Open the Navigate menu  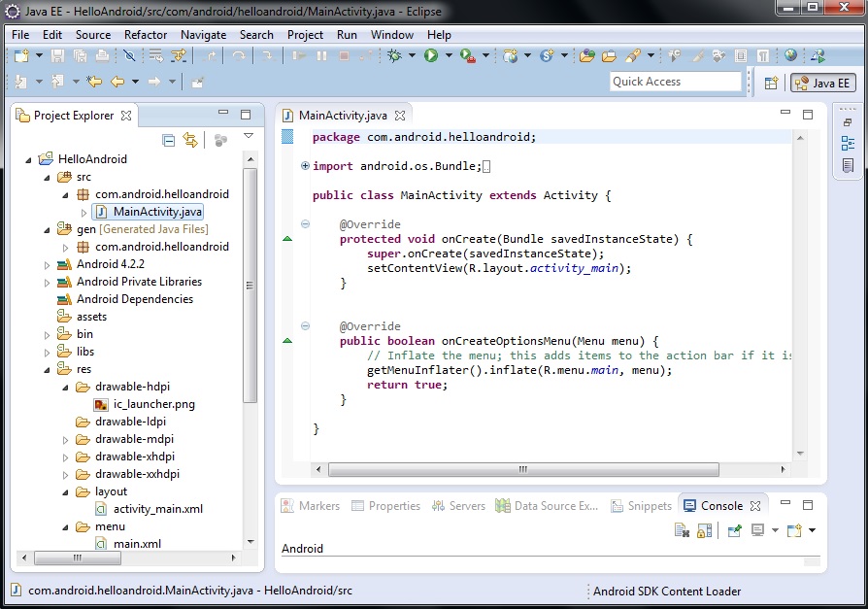[203, 35]
